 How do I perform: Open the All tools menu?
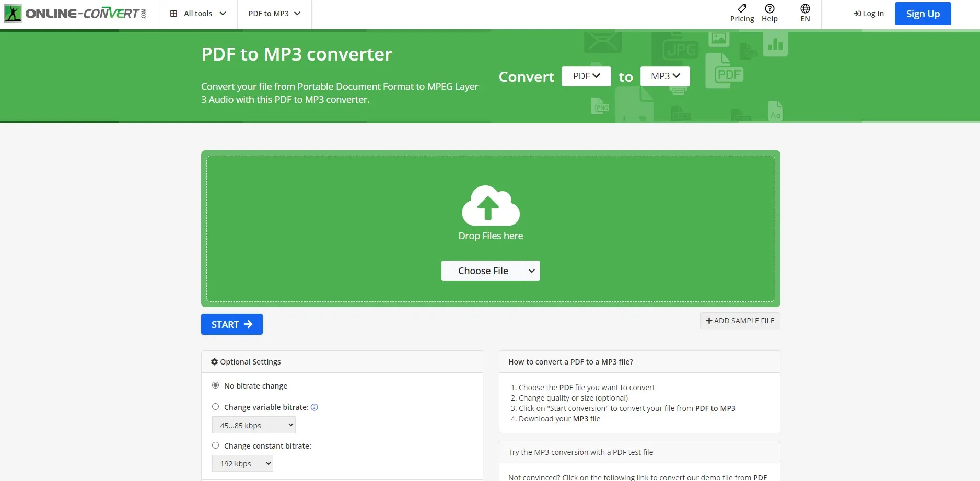coord(197,13)
